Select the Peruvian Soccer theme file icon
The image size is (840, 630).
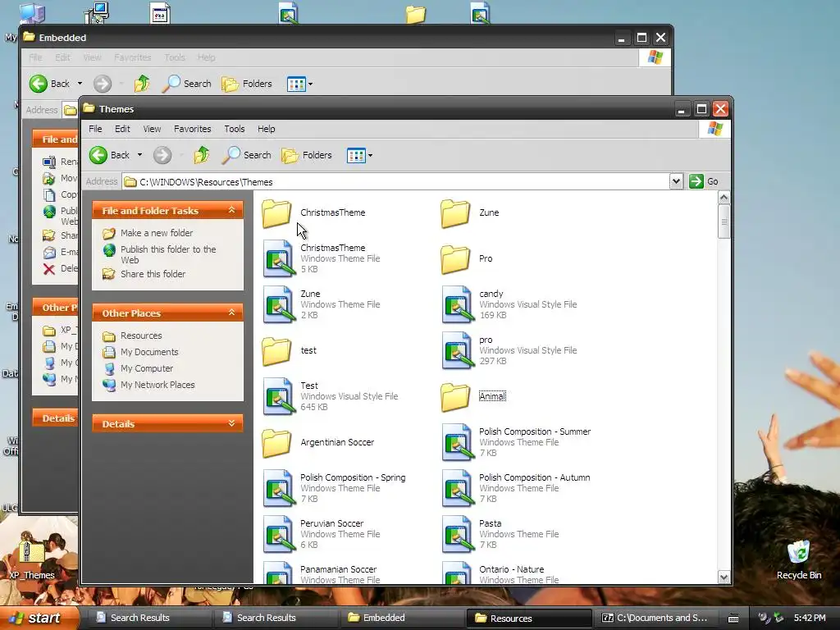pos(279,535)
